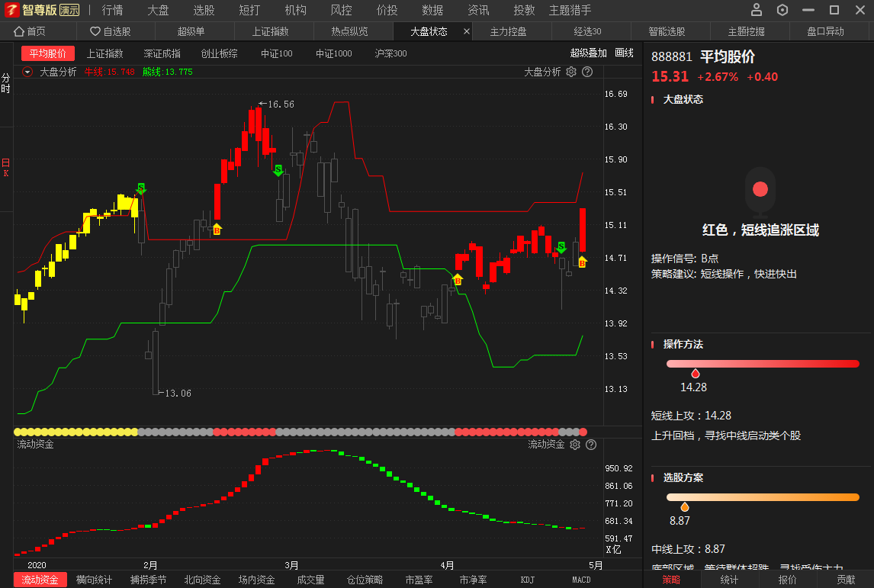Click the S sell marker atop yellow candles

(x=141, y=188)
